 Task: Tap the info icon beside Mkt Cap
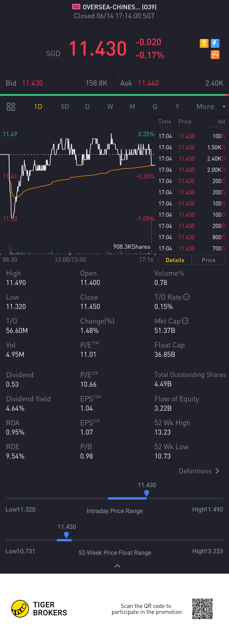coord(185,321)
